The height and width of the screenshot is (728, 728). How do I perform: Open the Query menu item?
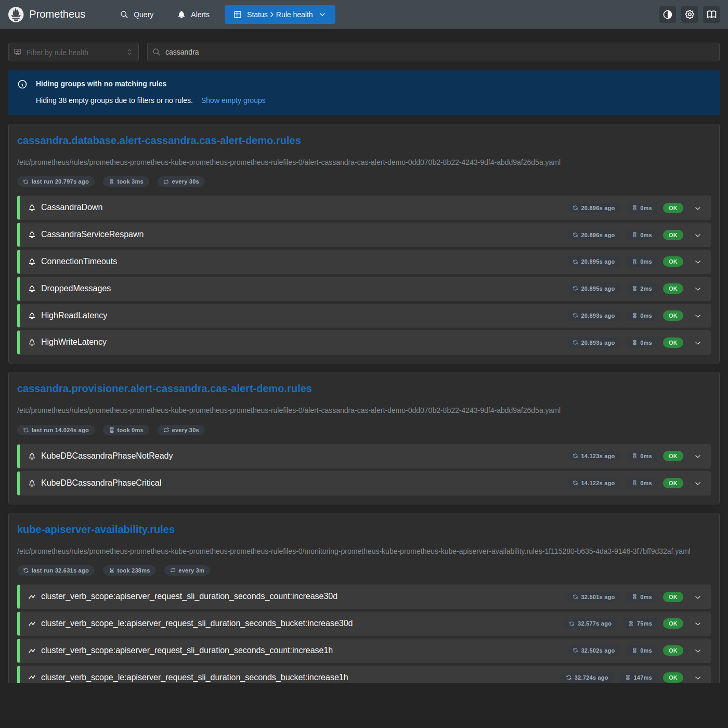137,15
